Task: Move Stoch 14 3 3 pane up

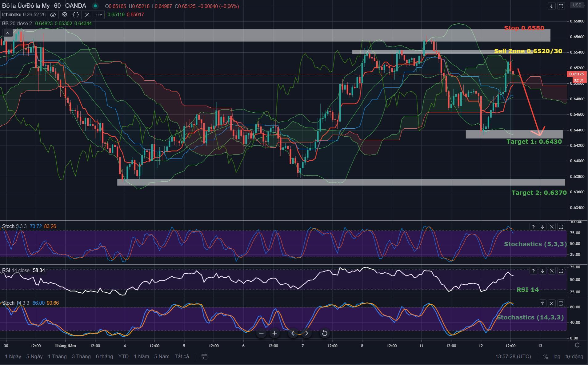Action: (x=542, y=303)
